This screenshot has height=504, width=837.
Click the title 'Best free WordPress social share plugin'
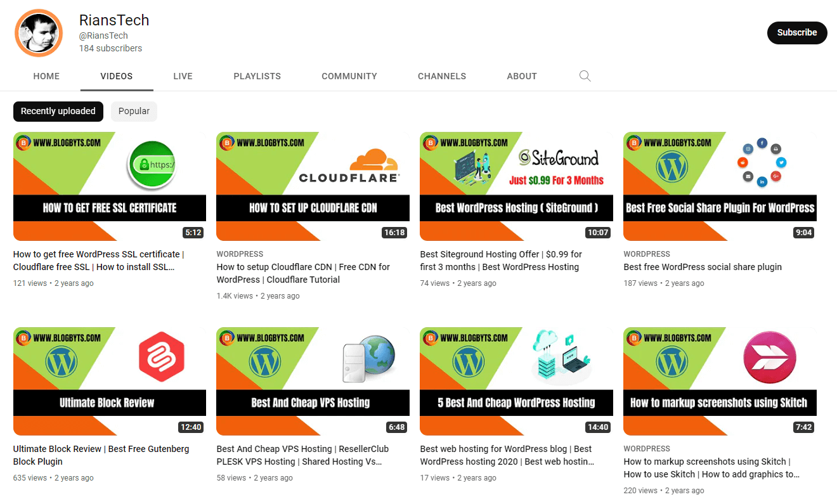[703, 267]
